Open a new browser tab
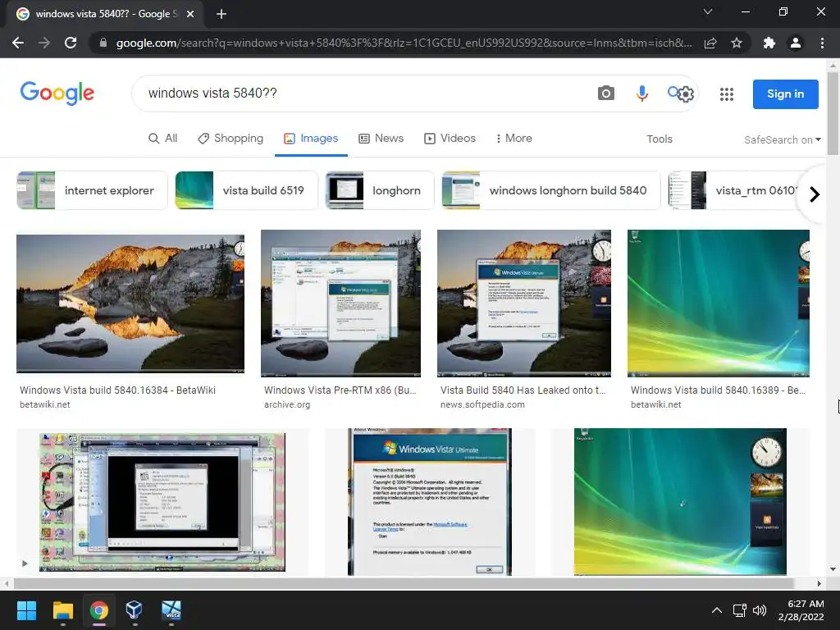The height and width of the screenshot is (630, 840). (x=221, y=14)
